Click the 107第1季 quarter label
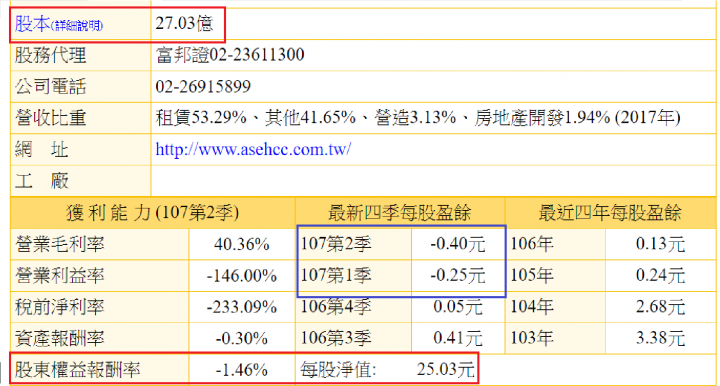This screenshot has width=720, height=386. pyautogui.click(x=336, y=275)
